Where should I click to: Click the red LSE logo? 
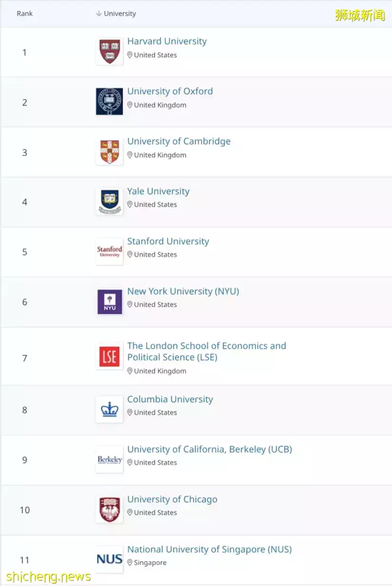point(109,356)
